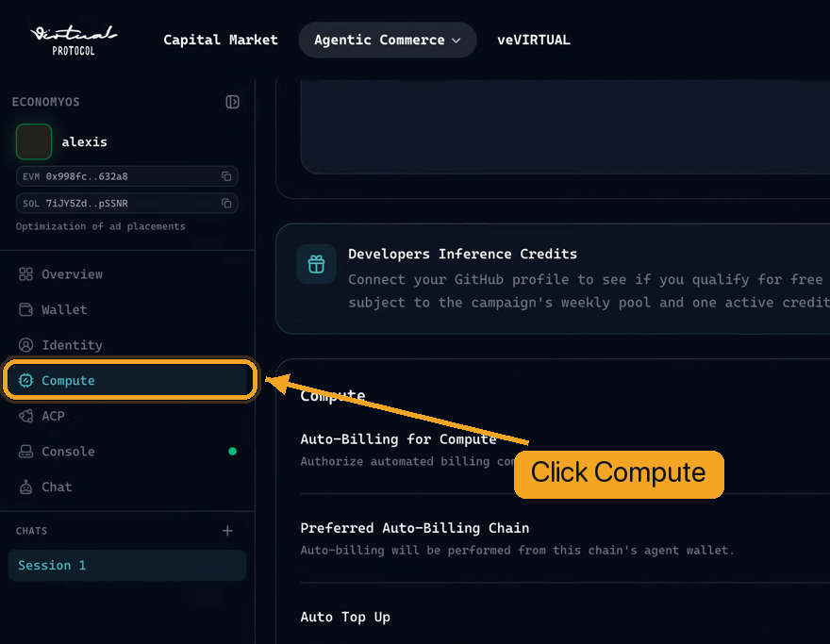Click the Chat robot icon
The image size is (830, 644).
point(26,487)
